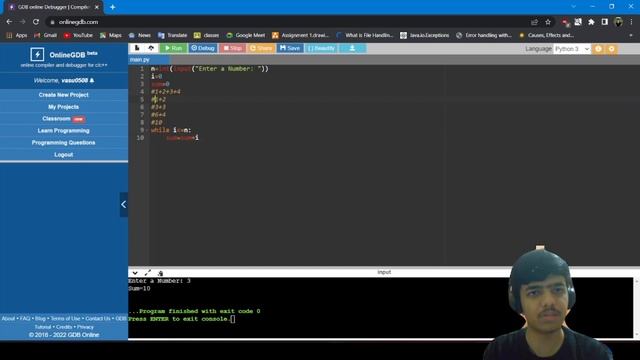
Task: Click the notification bell next to vasu0508
Action: pyautogui.click(x=92, y=80)
